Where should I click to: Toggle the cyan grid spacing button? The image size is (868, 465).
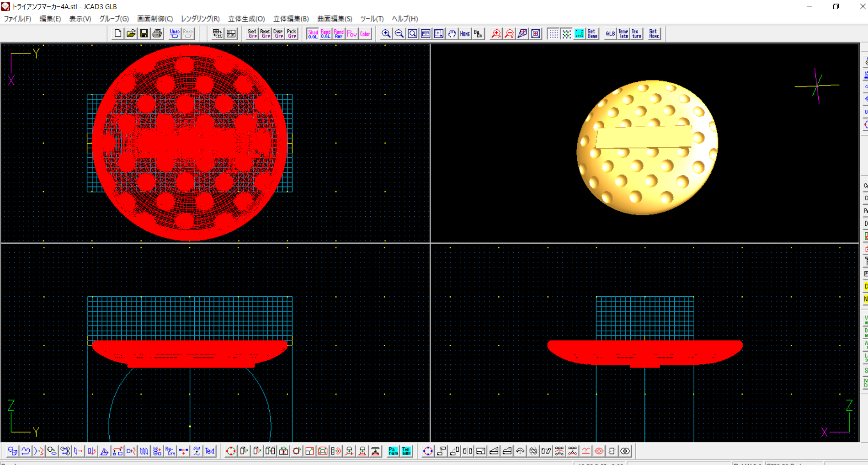click(x=580, y=33)
